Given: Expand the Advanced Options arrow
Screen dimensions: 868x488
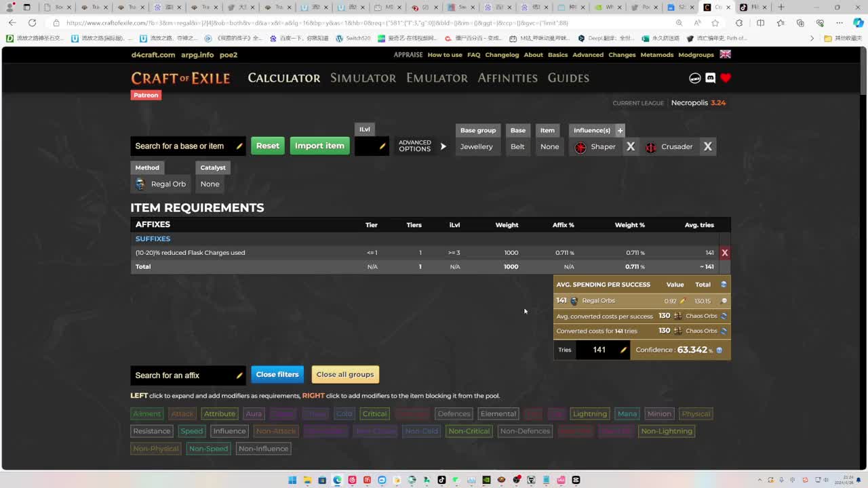Looking at the screenshot, I should pyautogui.click(x=443, y=146).
